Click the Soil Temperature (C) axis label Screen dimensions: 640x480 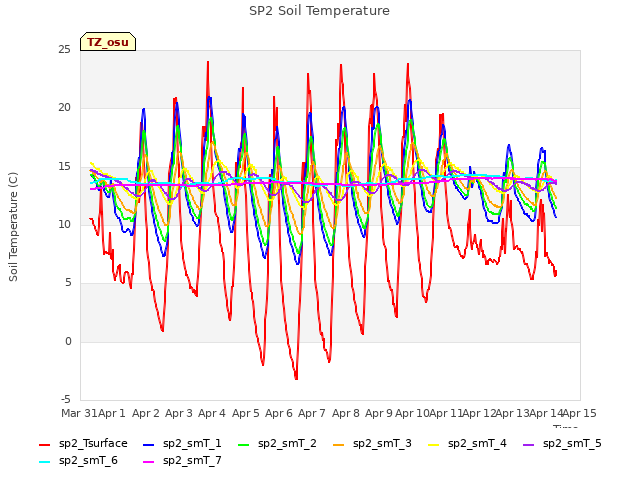(x=13, y=227)
